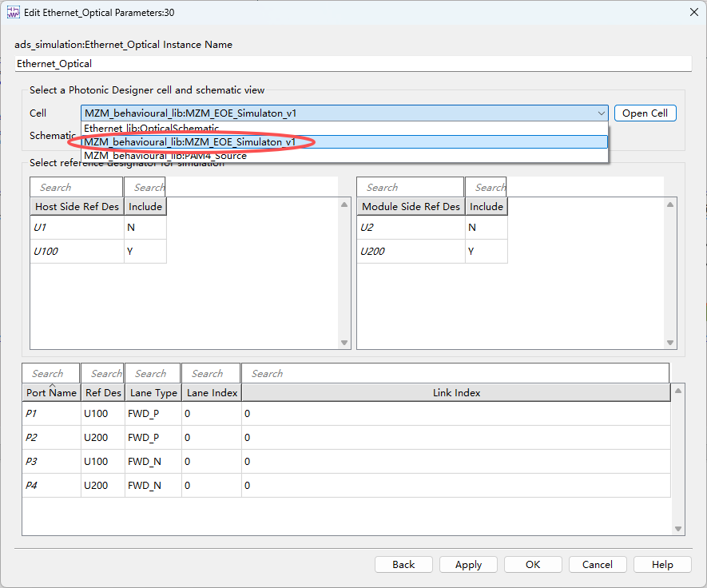Image resolution: width=707 pixels, height=588 pixels.
Task: Open Help for this dialog
Action: point(662,565)
